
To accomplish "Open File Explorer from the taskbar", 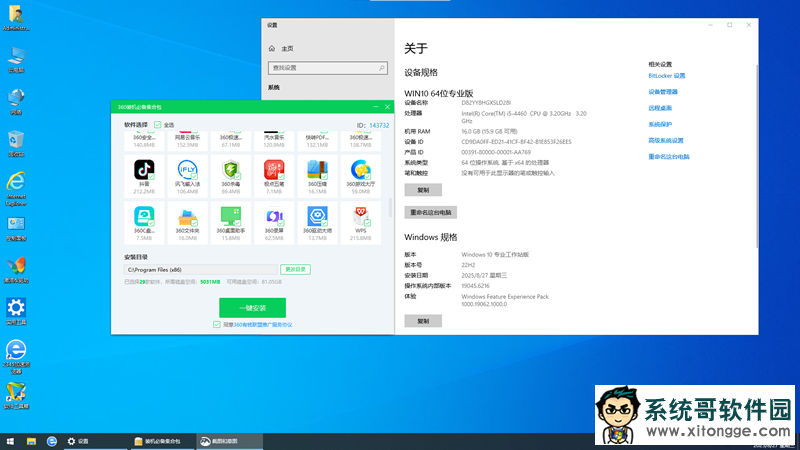I will click(x=31, y=441).
